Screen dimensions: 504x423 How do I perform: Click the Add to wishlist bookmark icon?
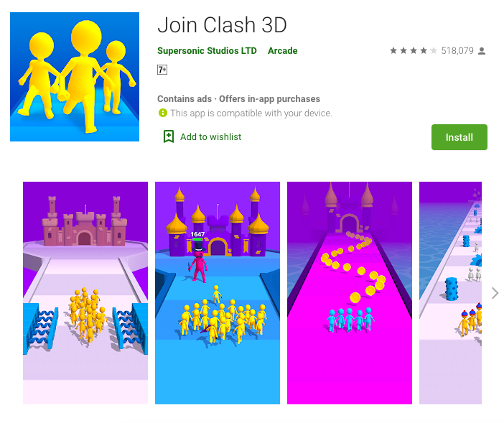coord(169,136)
